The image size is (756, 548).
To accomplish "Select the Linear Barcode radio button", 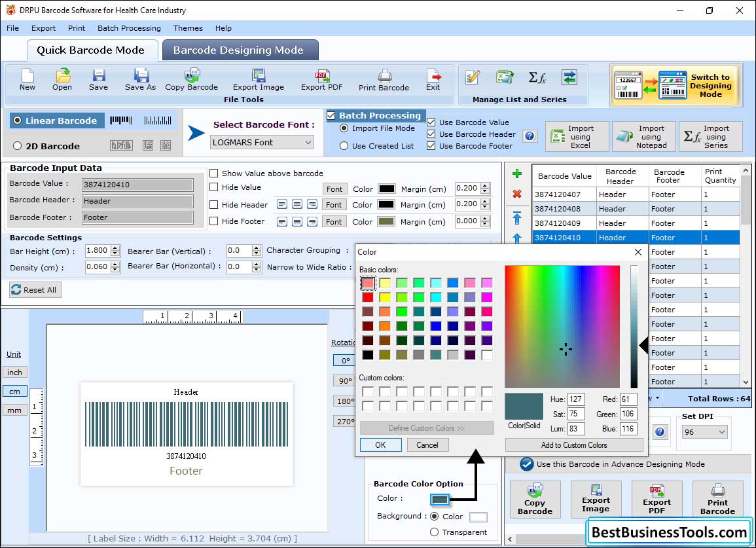I will pos(18,120).
